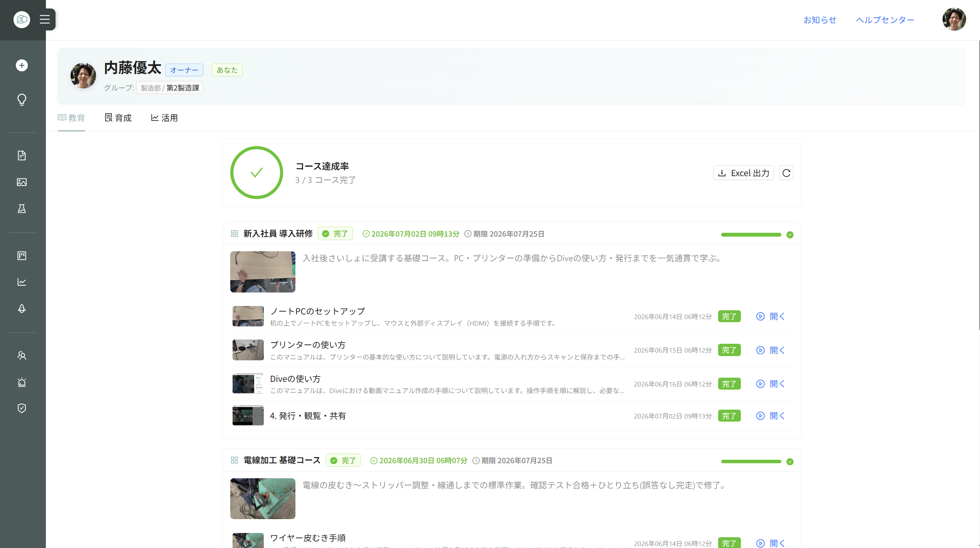Open the ヘルプセンター link

pos(885,20)
